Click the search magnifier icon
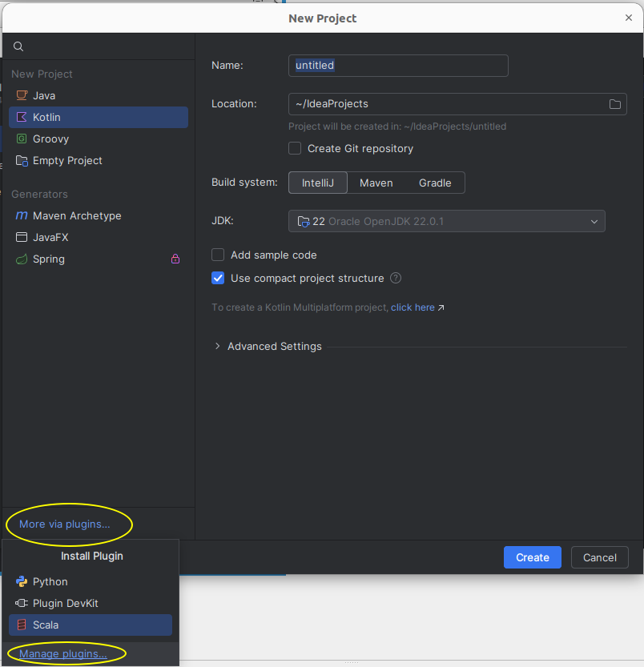The image size is (644, 667). [18, 46]
